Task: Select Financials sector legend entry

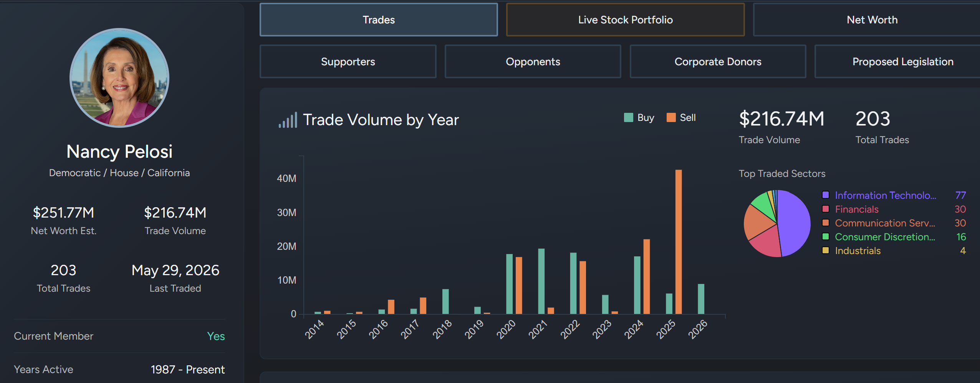Action: click(857, 209)
